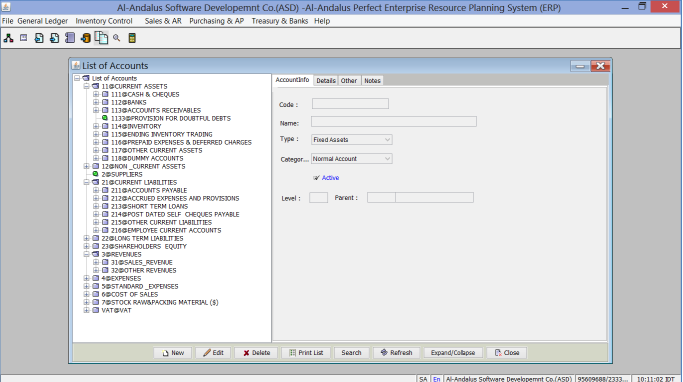Image resolution: width=683 pixels, height=382 pixels.
Task: Click green leaf icon of 1133@PROVISION FOR DOUBTFUL DEBTS
Action: [105, 118]
